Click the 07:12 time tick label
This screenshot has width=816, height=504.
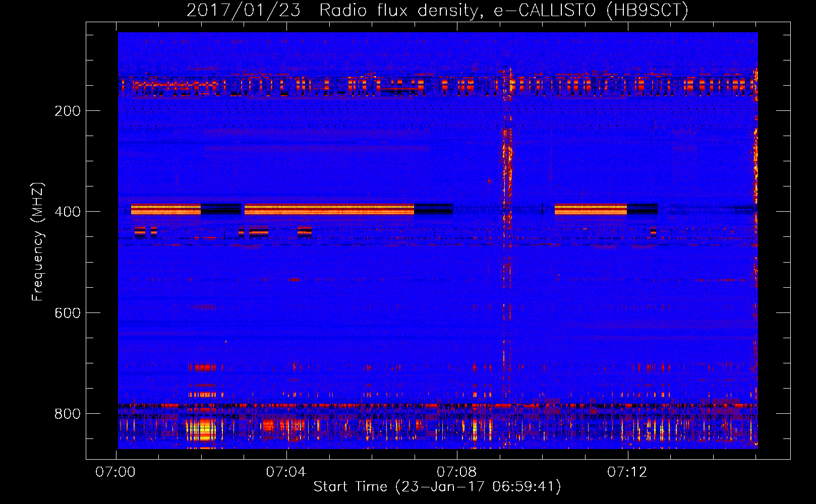(x=627, y=472)
